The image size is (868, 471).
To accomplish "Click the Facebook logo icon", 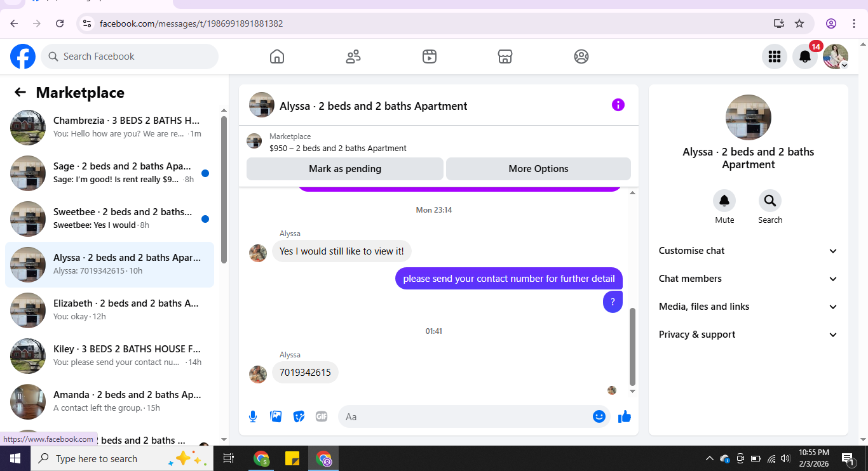I will 23,56.
